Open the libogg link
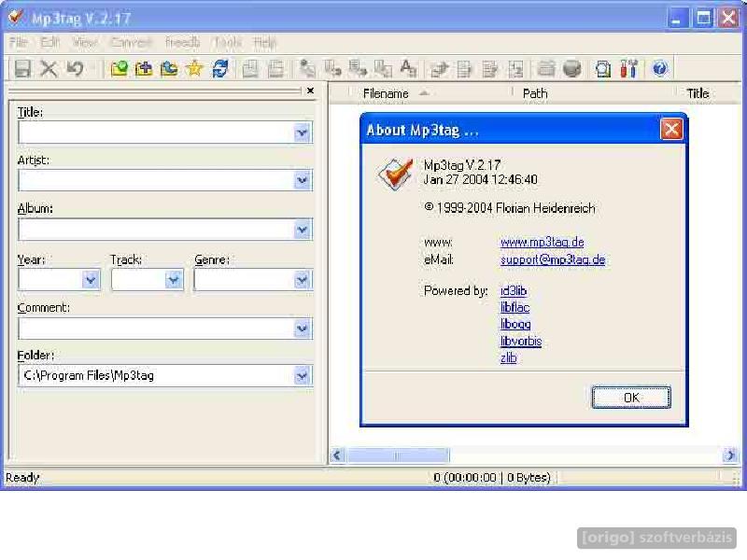Viewport: 747px width, 560px height. pos(515,324)
